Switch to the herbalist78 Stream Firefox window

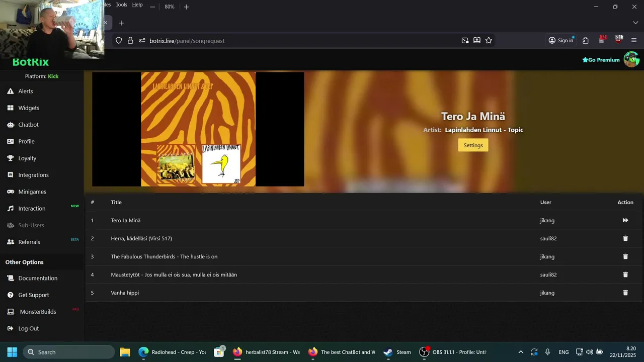pos(267,352)
